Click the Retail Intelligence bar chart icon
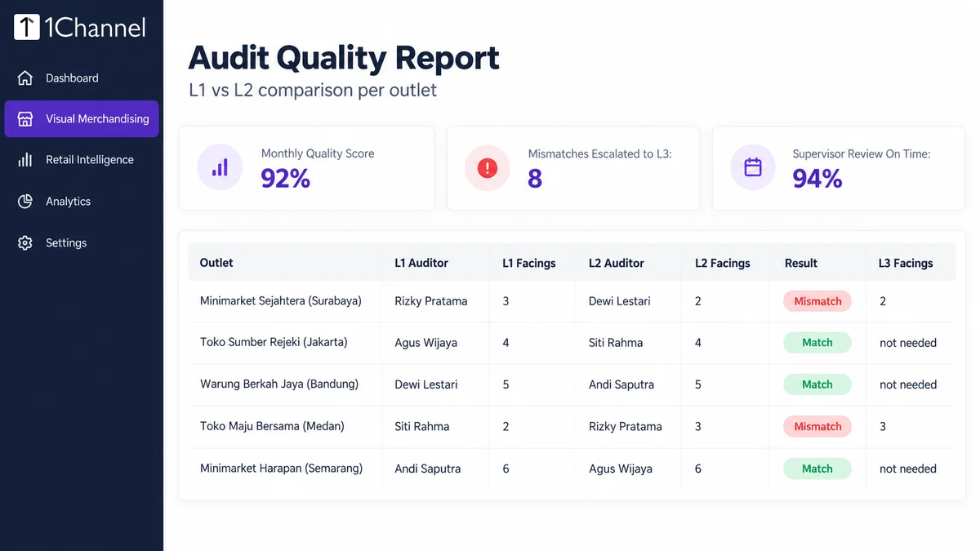980x551 pixels. (25, 160)
